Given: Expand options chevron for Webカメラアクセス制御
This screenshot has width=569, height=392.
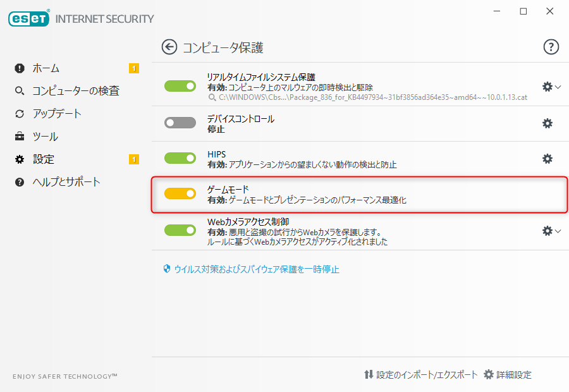Looking at the screenshot, I should coord(557,231).
